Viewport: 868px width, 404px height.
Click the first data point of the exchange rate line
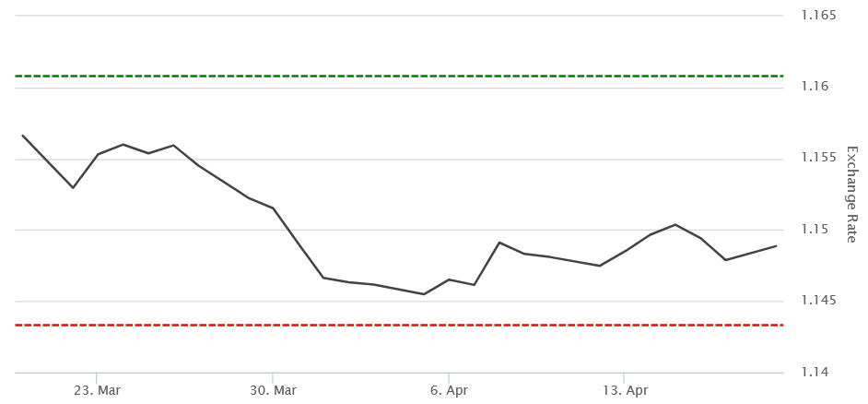pos(22,136)
